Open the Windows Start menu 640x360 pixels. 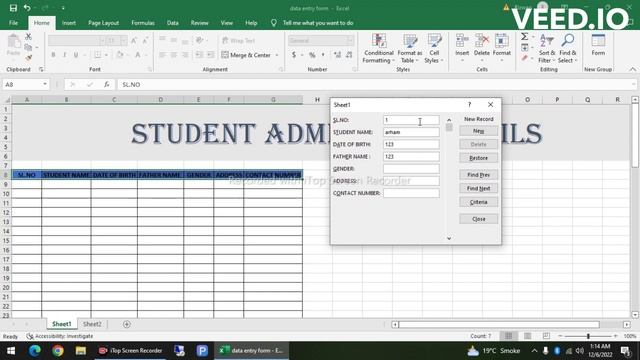[11, 351]
